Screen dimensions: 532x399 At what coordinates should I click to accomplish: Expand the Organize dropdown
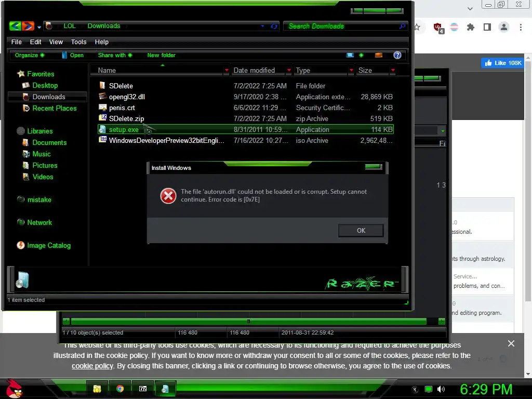point(30,55)
